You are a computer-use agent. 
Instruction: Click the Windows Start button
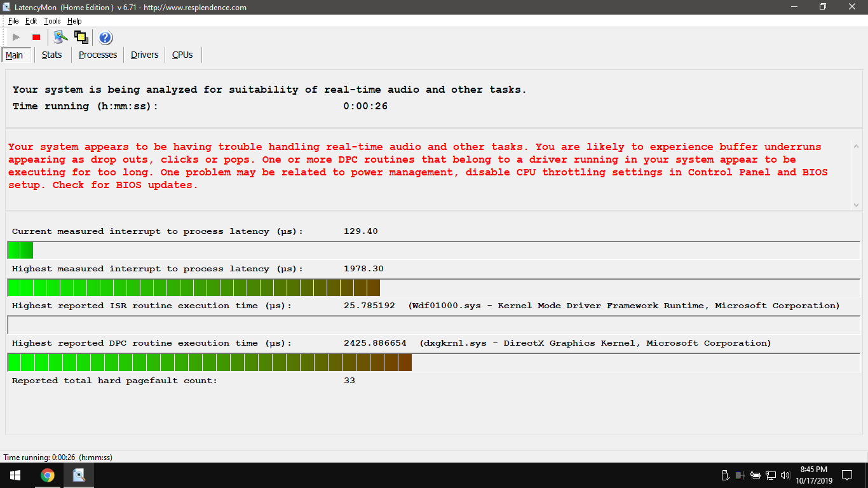15,475
